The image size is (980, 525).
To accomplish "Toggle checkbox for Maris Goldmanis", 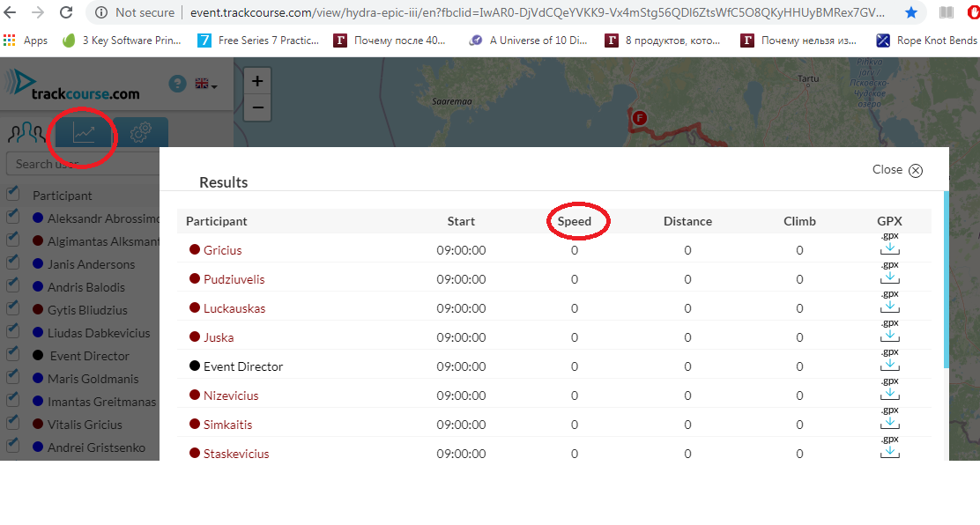I will click(12, 377).
